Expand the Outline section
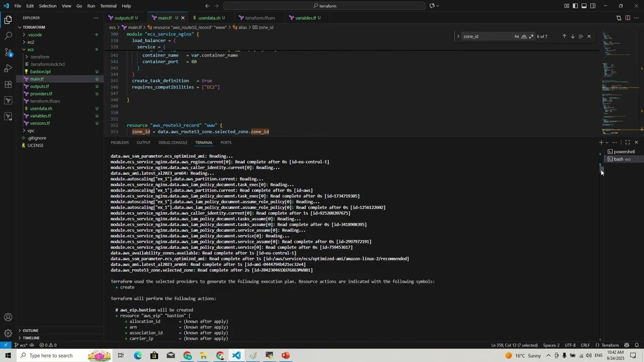The height and width of the screenshot is (362, 644). click(60, 330)
